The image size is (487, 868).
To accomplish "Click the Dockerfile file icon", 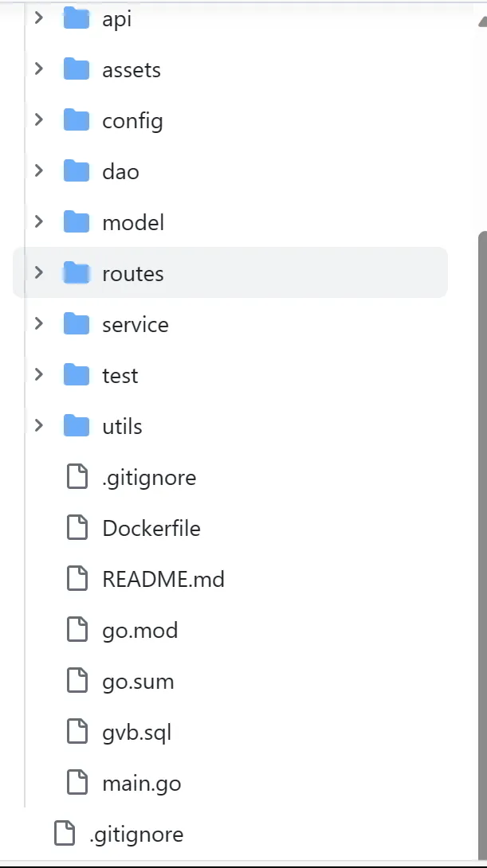I will point(77,529).
